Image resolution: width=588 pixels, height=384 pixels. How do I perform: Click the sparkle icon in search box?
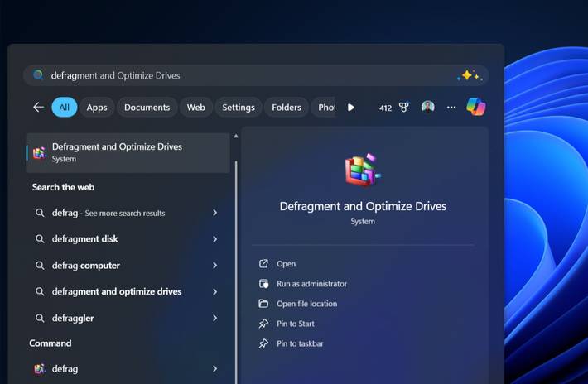[469, 75]
